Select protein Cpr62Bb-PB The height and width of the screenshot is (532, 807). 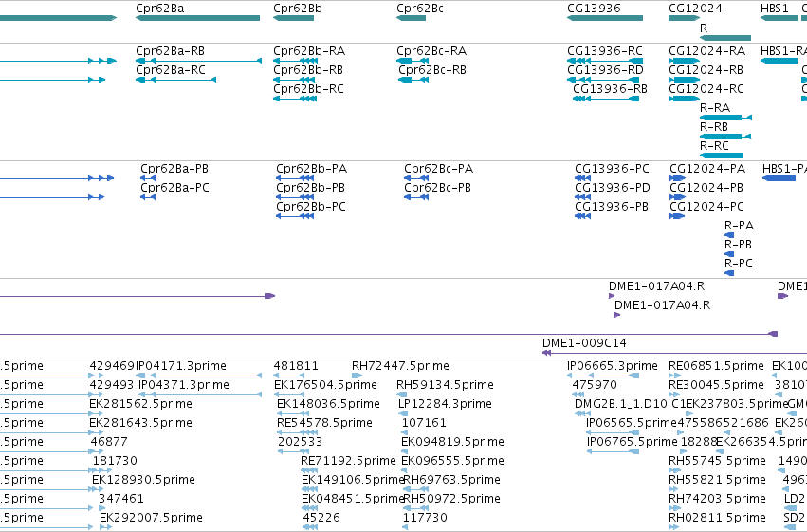point(295,197)
